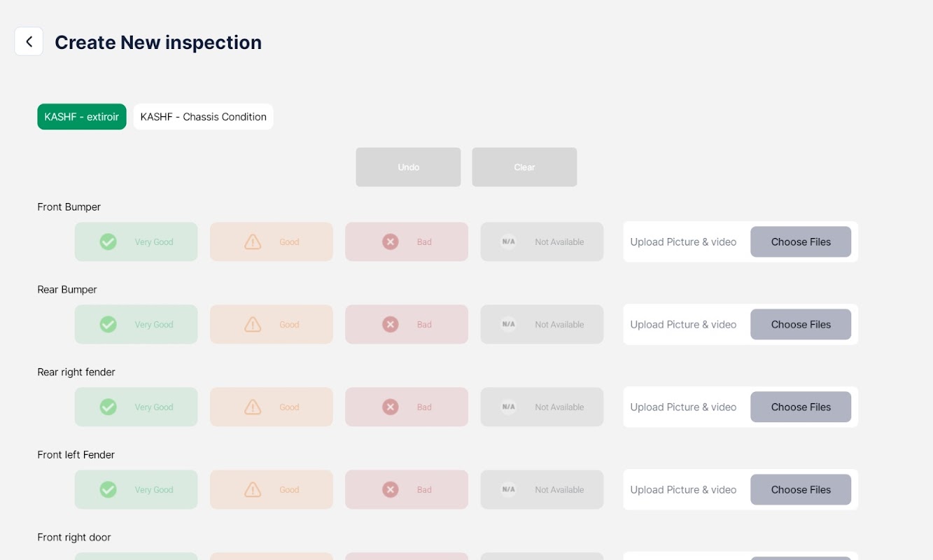
Task: Choose Files for Front Bumper upload
Action: pyautogui.click(x=801, y=242)
